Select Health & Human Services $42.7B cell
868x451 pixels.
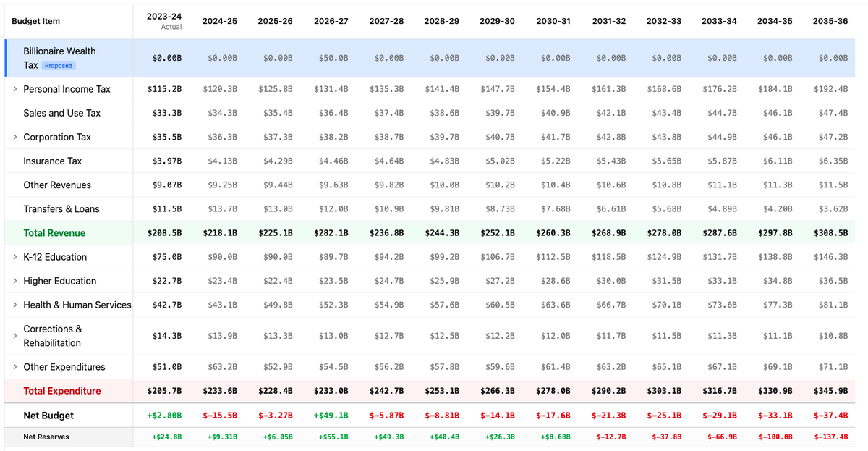coord(167,305)
